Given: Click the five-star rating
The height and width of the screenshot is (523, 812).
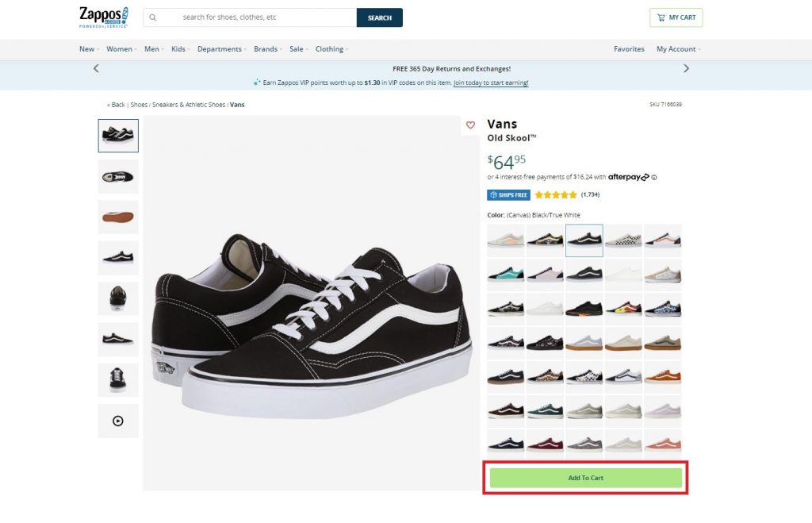Looking at the screenshot, I should 555,194.
